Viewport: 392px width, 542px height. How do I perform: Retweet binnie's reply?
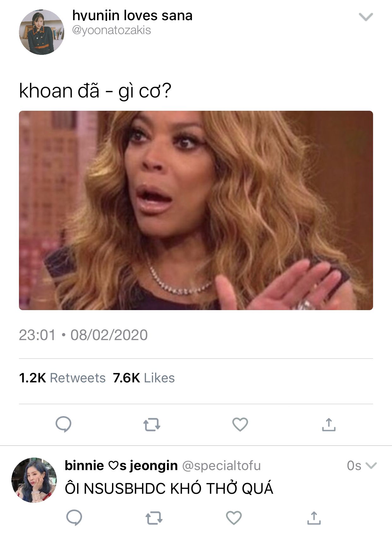point(154,518)
